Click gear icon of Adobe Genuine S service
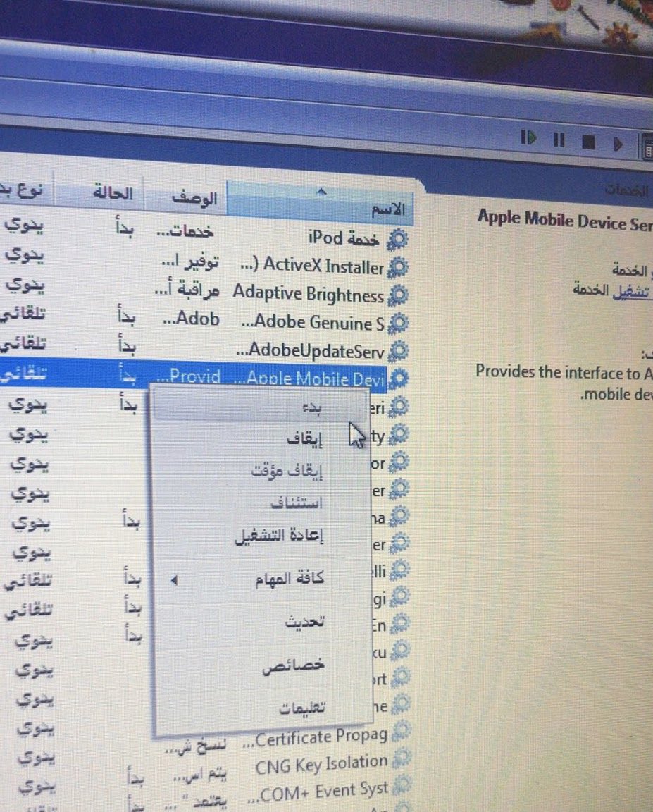 tap(398, 323)
